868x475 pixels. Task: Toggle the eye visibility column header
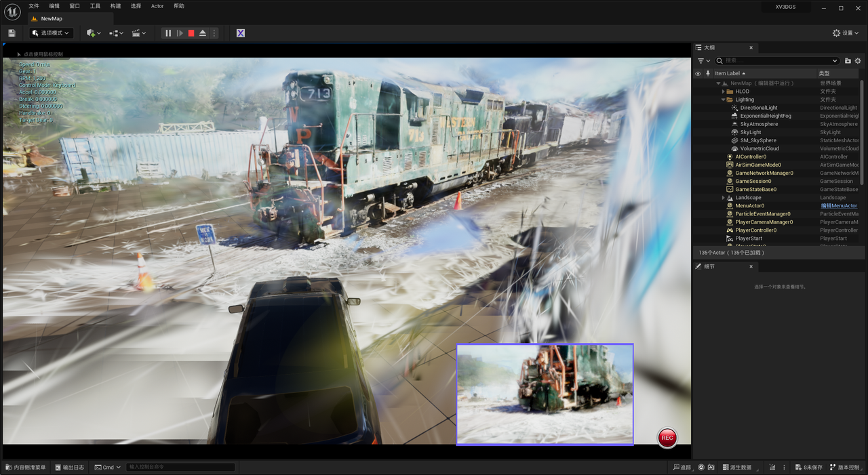coord(698,73)
